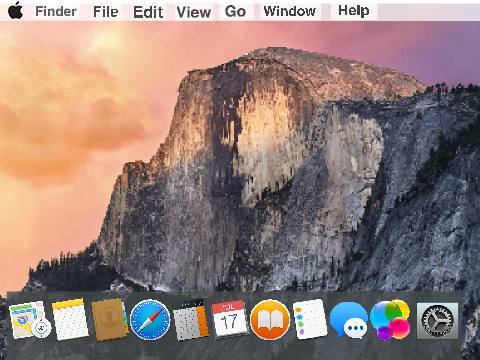
Task: Open the File menu
Action: [106, 12]
